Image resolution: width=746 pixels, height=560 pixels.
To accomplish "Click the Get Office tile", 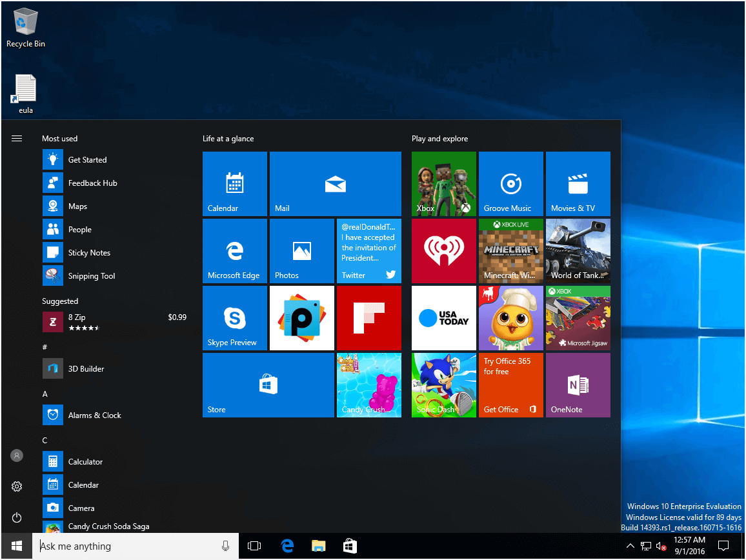I will 510,385.
